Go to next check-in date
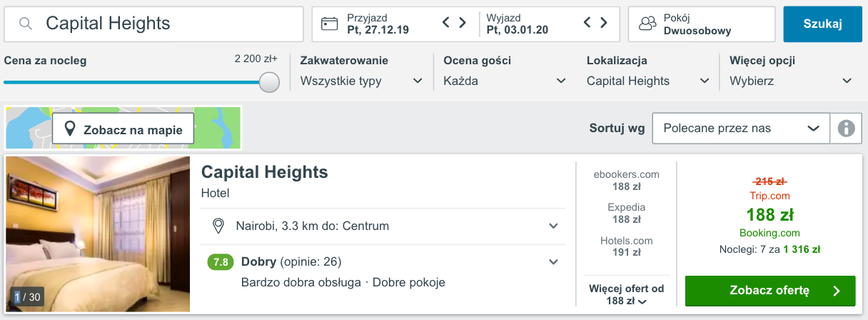Screen dimensions: 868x320 463,23
